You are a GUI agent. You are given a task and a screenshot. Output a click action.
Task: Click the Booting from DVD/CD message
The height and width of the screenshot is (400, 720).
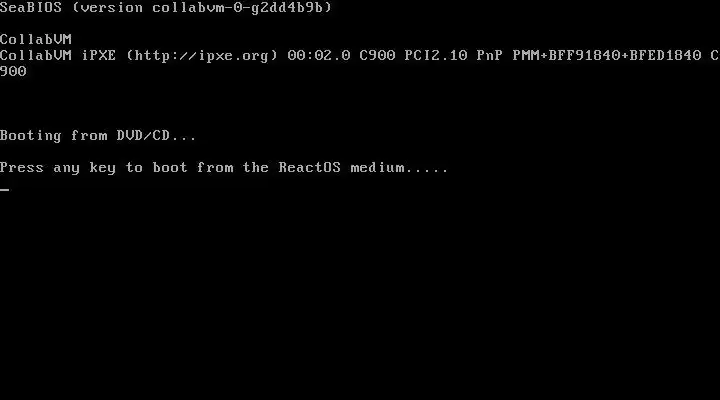(x=98, y=135)
